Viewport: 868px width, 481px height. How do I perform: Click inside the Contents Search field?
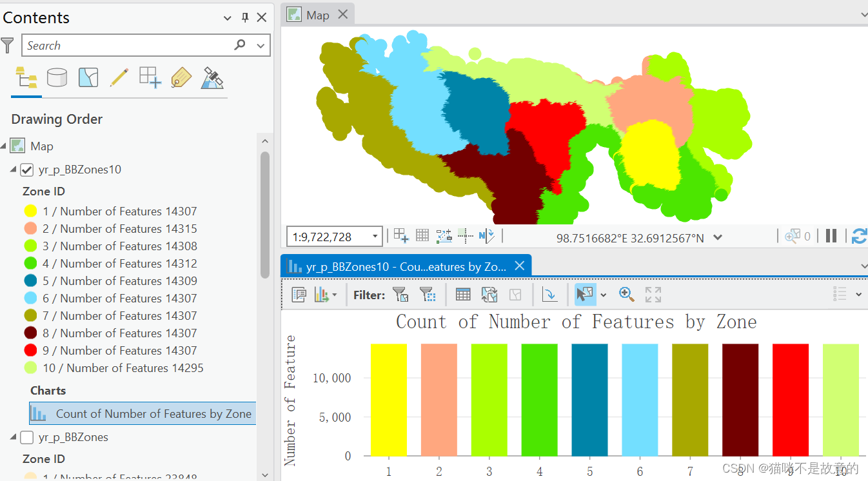pos(129,45)
